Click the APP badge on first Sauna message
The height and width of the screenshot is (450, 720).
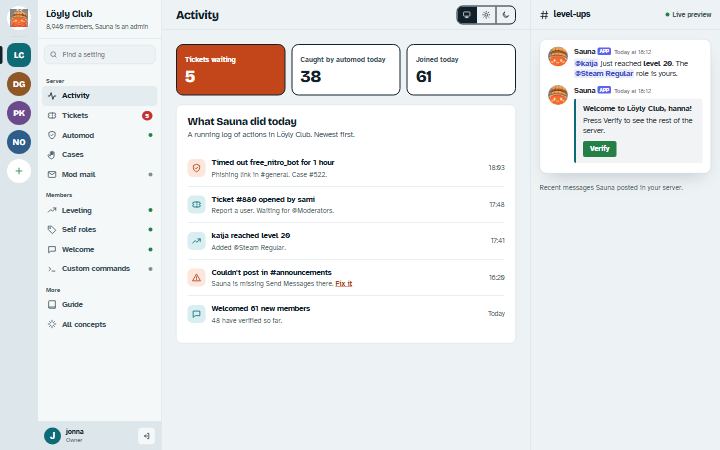[x=604, y=51]
